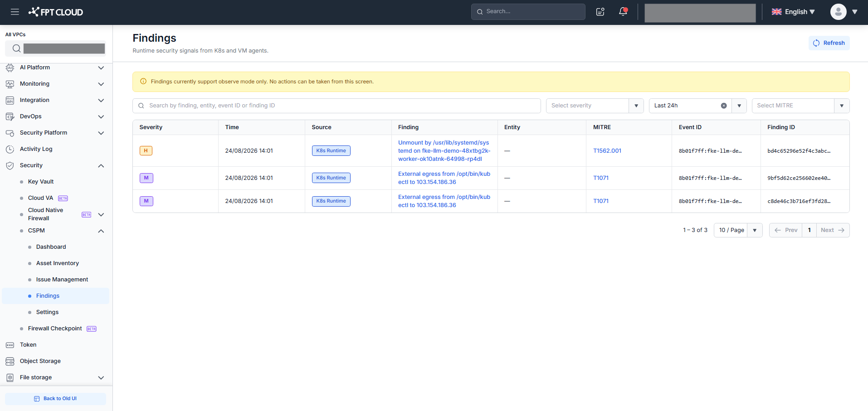Open the Select severity dropdown
The image size is (868, 411).
coord(595,106)
